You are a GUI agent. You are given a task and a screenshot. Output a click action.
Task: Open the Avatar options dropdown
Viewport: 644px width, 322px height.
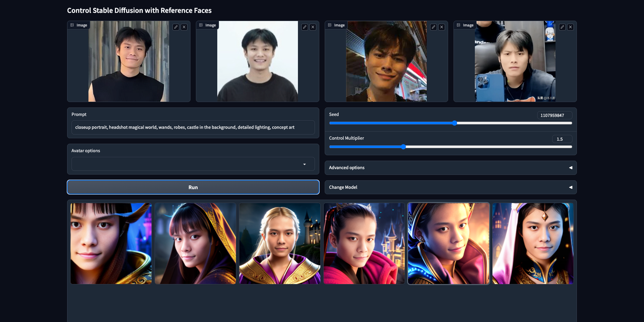pos(193,164)
